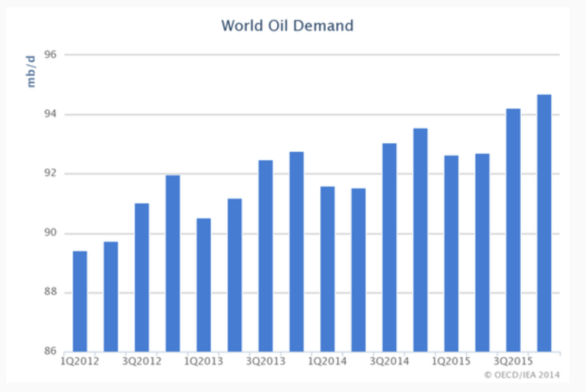Click the 1Q2013 x-axis label
Viewport: 586px width, 392px height.
pyautogui.click(x=203, y=361)
